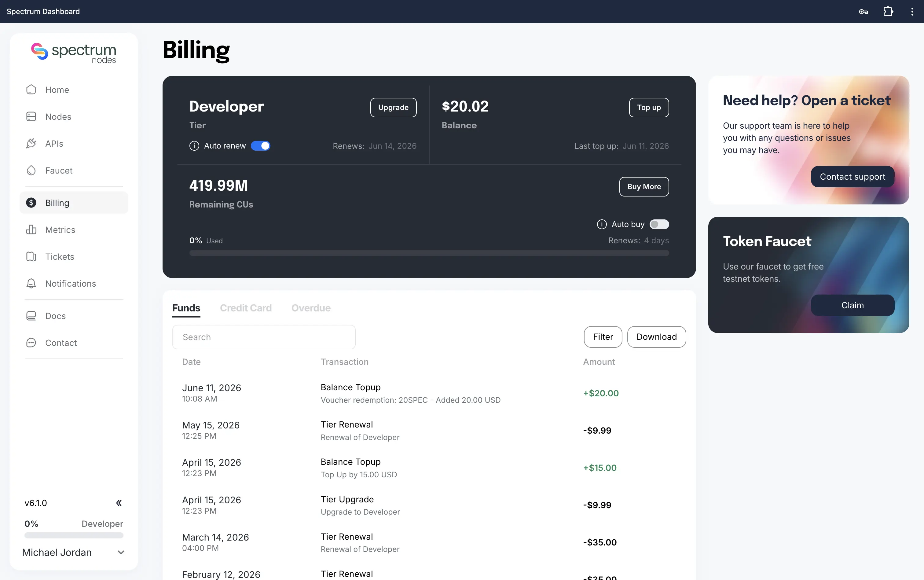924x580 pixels.
Task: Open the extensions puzzle icon
Action: pos(888,12)
